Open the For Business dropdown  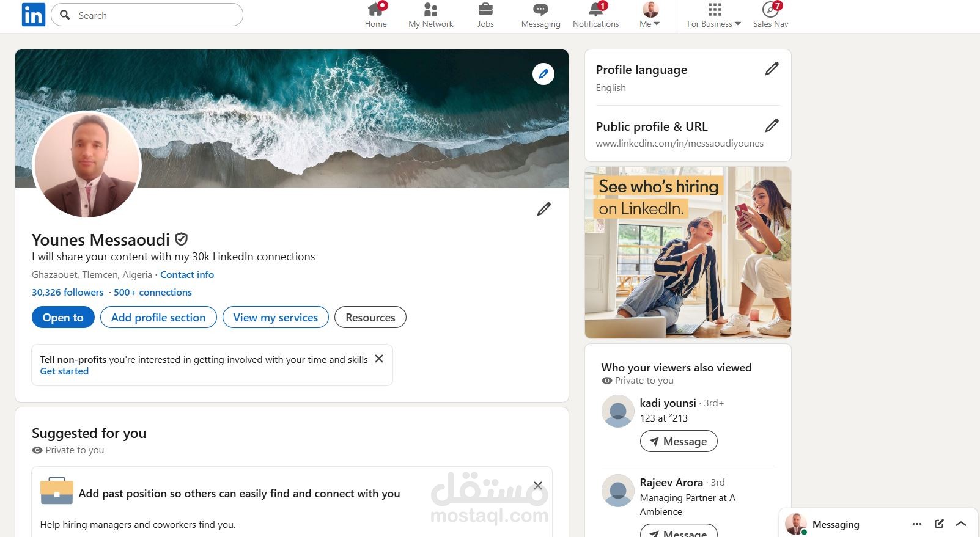tap(713, 16)
